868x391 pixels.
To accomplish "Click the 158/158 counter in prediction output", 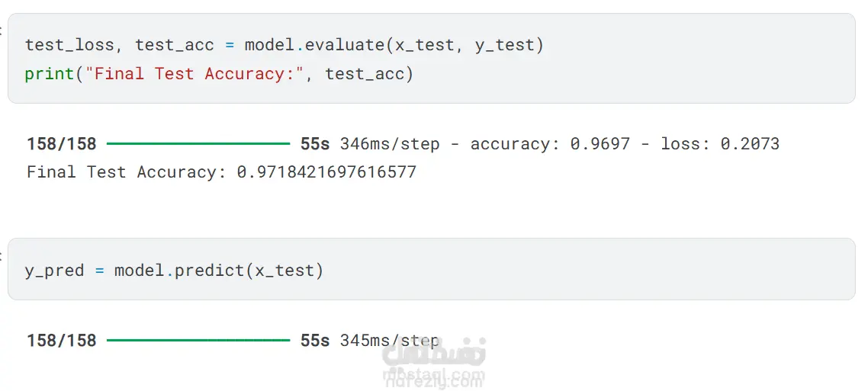I will pos(62,341).
